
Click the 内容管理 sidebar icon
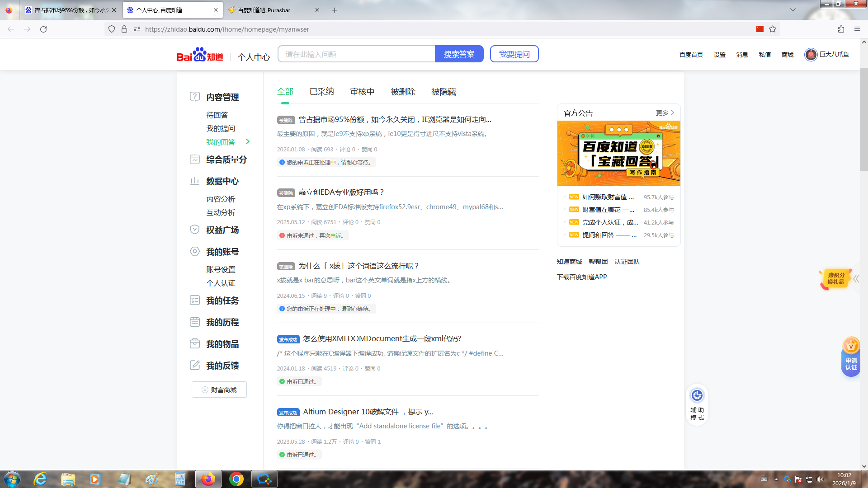[195, 97]
